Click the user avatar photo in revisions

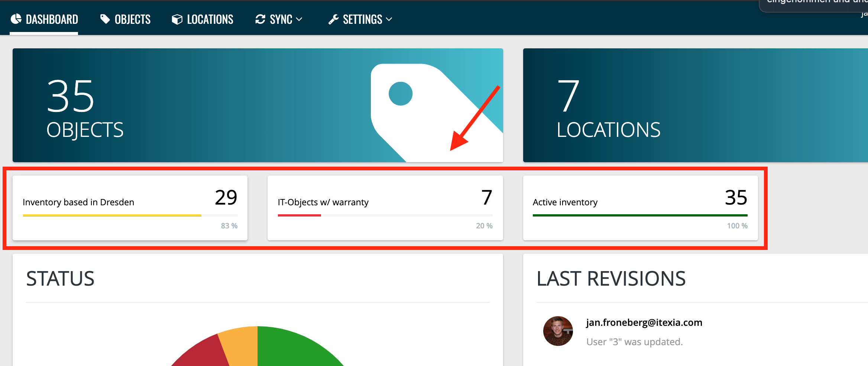558,331
